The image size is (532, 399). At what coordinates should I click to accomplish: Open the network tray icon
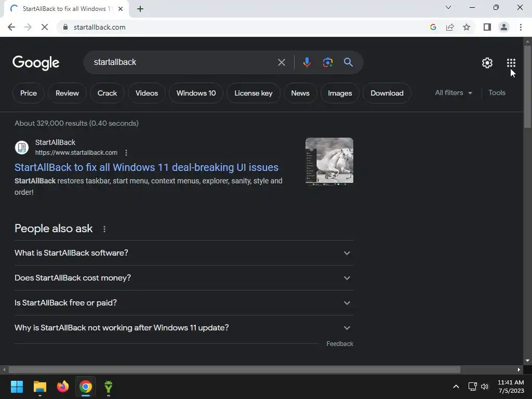click(472, 387)
